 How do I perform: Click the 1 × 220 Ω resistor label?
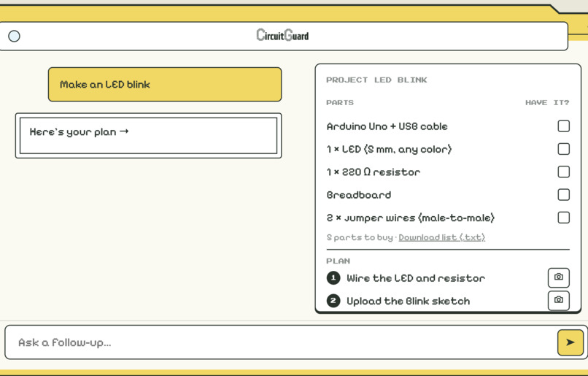pos(374,172)
